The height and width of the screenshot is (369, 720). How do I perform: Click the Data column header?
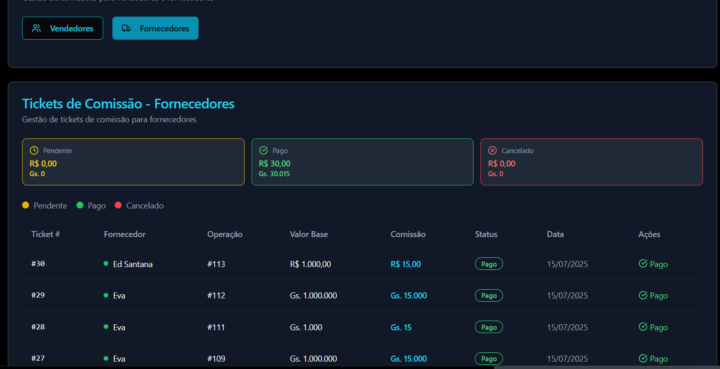click(555, 234)
